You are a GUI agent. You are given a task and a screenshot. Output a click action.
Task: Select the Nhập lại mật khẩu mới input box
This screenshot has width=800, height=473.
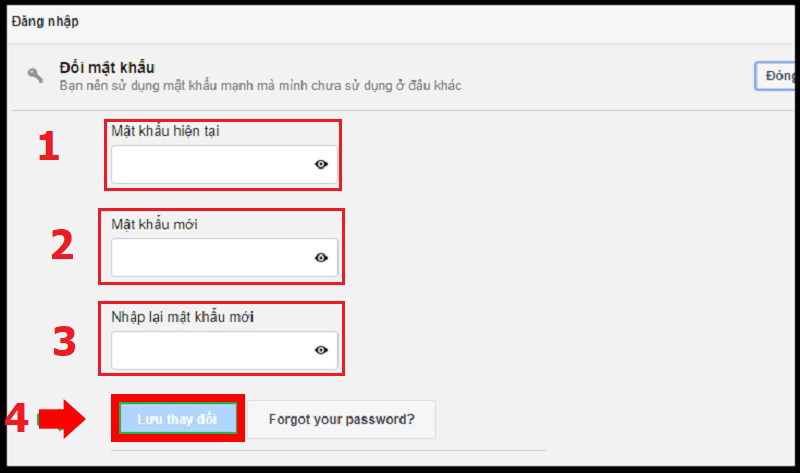[x=212, y=350]
